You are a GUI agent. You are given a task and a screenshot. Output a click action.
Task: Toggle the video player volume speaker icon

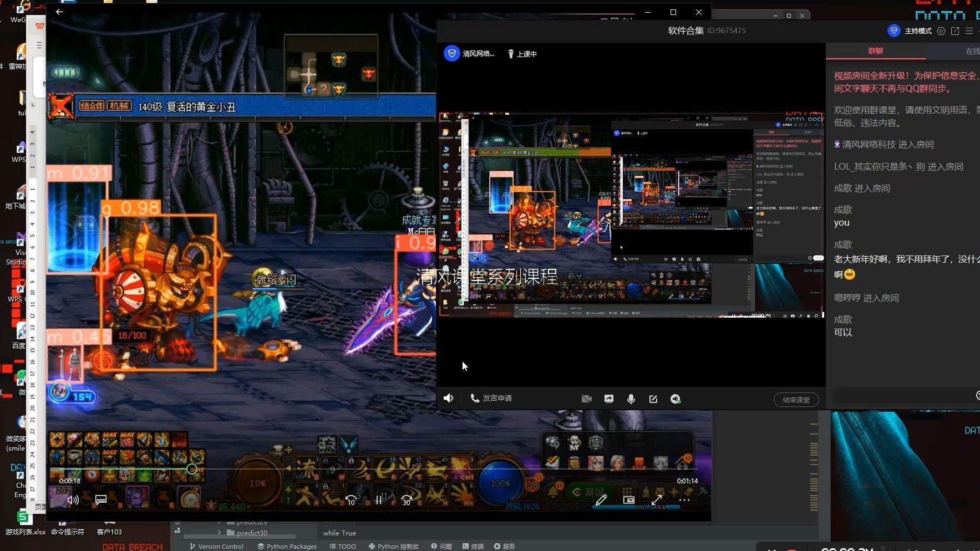73,499
